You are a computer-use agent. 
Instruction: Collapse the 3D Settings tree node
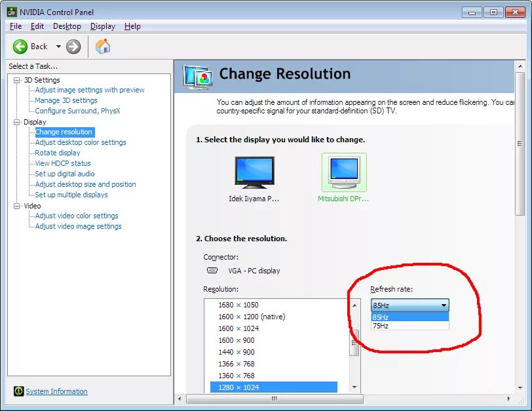(x=16, y=80)
